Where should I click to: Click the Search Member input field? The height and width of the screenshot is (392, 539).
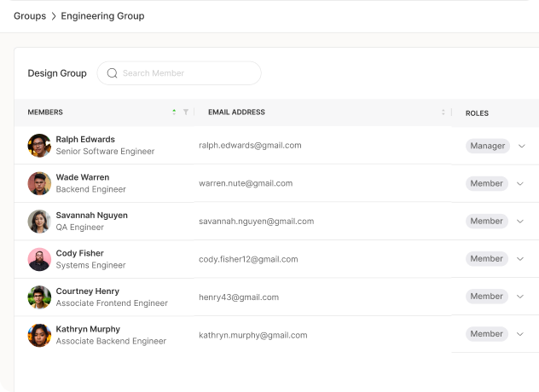click(188, 73)
